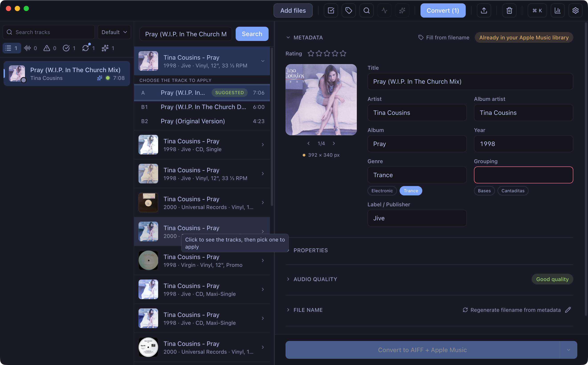Select track B1 Pray (W.I.P. In The Church D...

pos(202,107)
